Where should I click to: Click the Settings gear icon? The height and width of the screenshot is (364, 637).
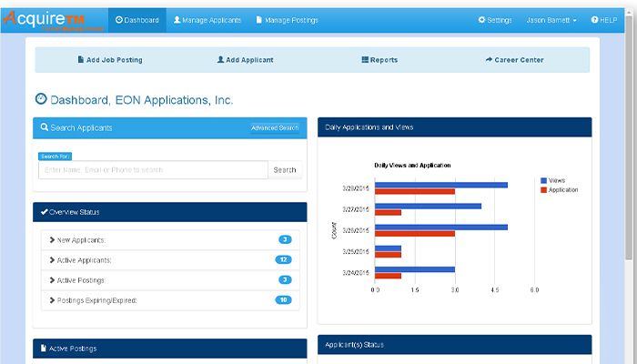(x=481, y=20)
